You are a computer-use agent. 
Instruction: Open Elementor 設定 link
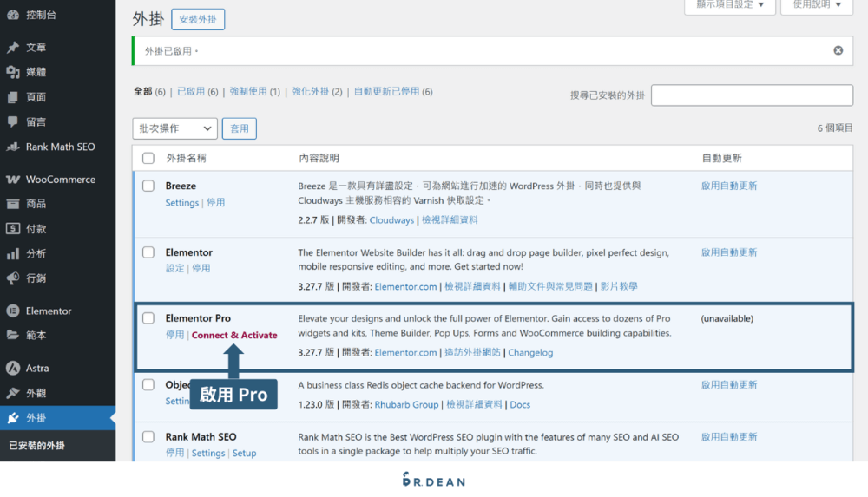(174, 268)
